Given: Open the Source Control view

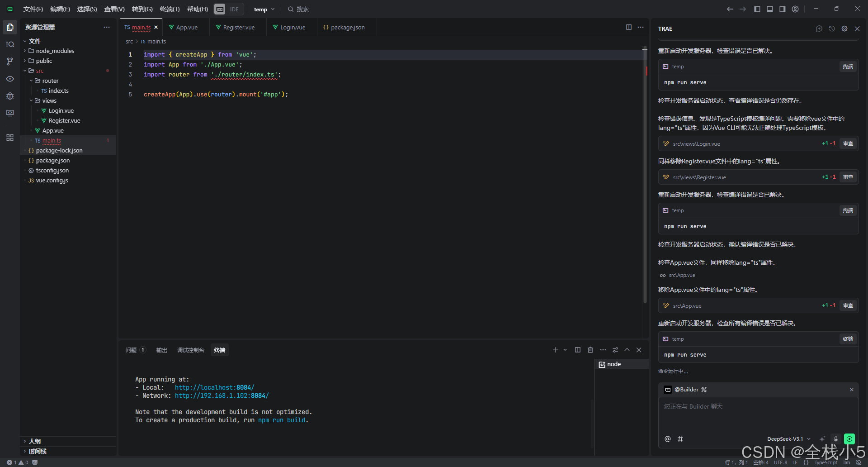Looking at the screenshot, I should point(10,62).
